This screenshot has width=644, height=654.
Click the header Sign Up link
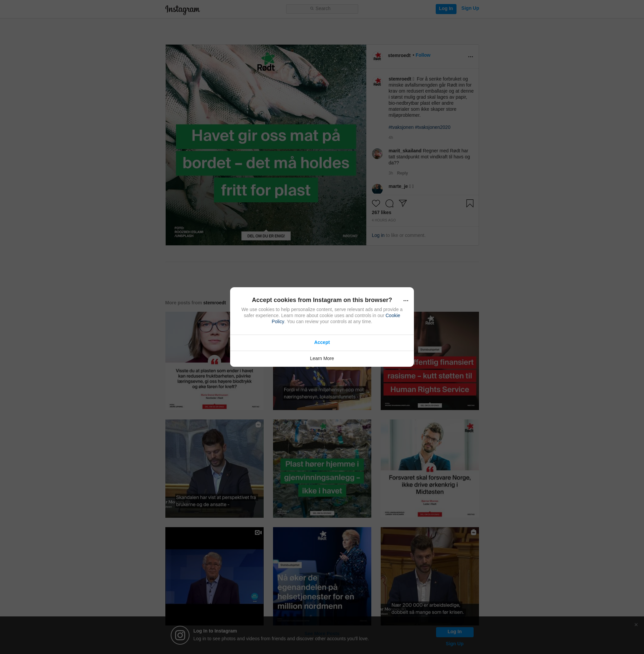(470, 8)
